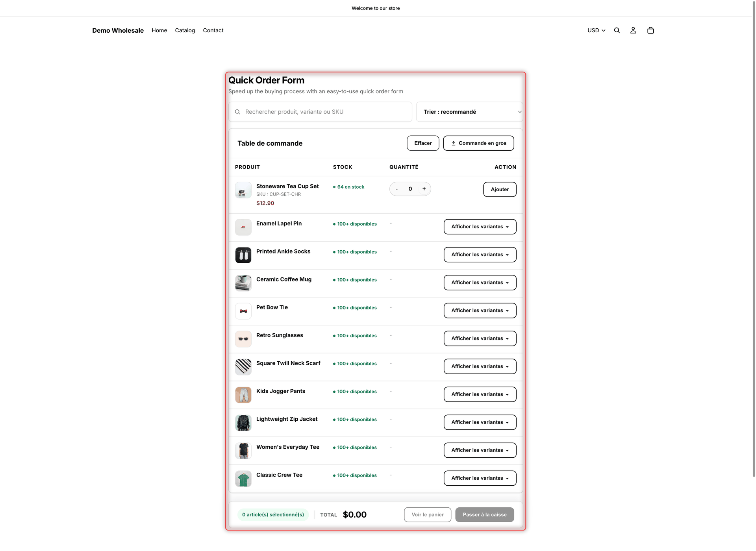Decrease quantity for Stoneware Tea Cup Set
Viewport: 756px width, 551px height.
point(397,189)
